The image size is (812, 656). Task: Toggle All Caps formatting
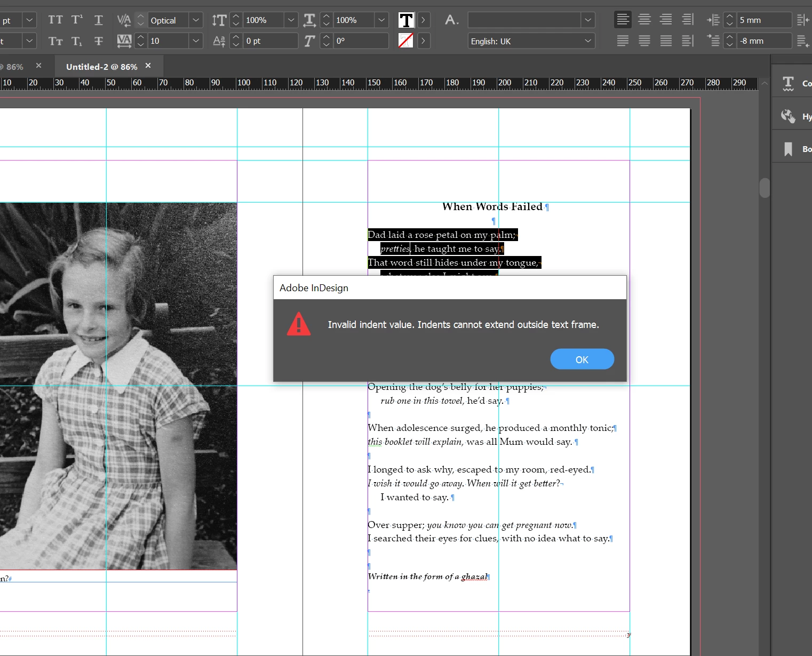coord(55,20)
